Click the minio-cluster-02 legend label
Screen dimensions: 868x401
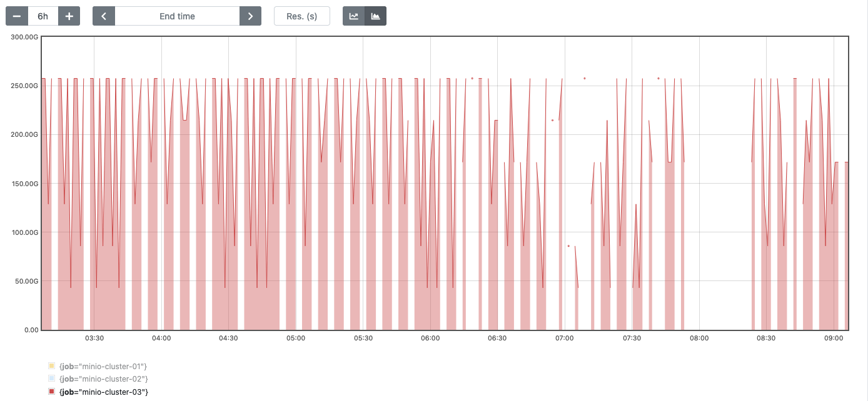click(x=103, y=379)
